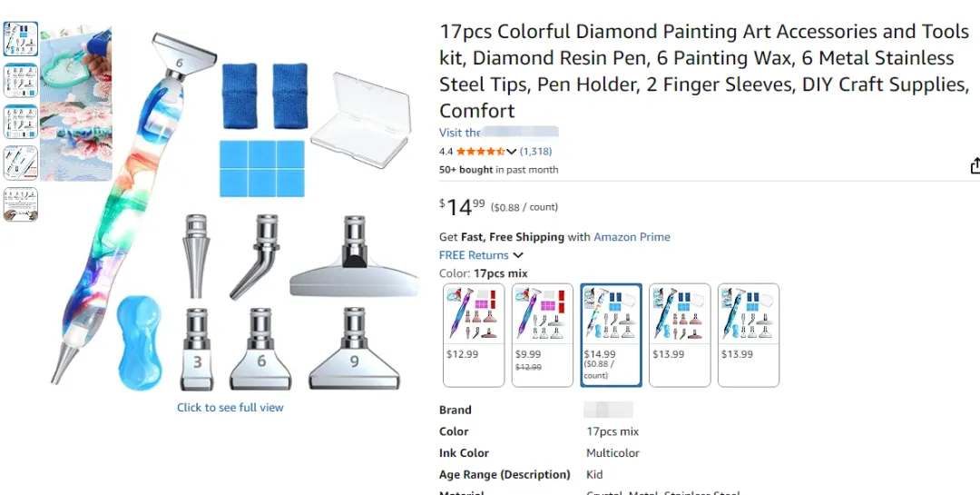Select the second product thumbnail image
The height and width of the screenshot is (495, 980).
click(x=21, y=80)
